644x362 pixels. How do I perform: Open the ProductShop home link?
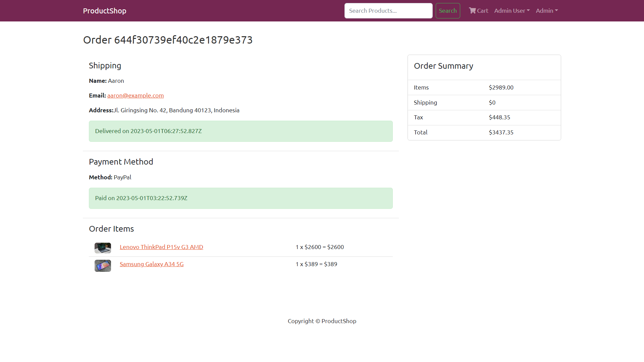point(105,11)
